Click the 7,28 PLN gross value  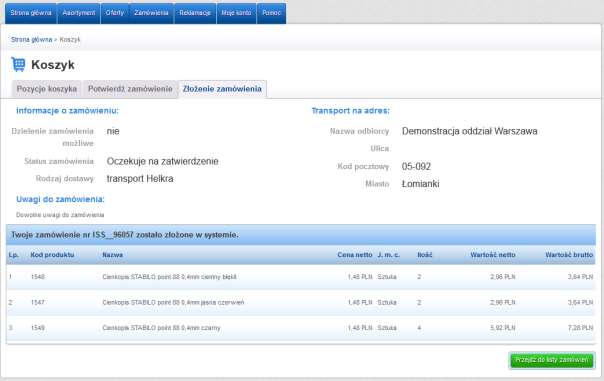581,328
